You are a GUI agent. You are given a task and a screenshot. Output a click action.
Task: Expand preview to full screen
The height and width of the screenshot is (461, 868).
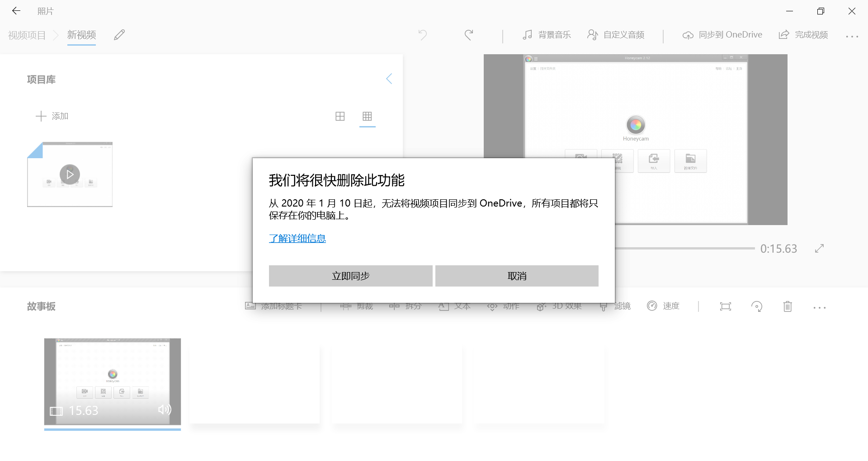(x=819, y=248)
